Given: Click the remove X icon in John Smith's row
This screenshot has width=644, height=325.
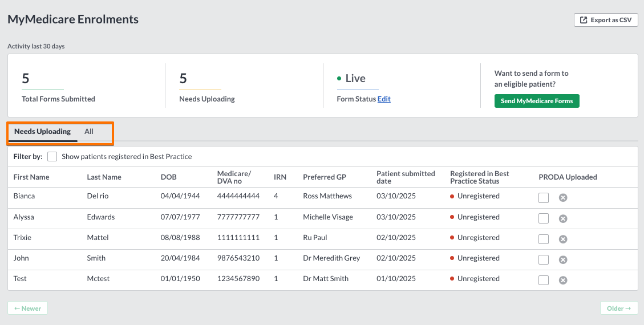Looking at the screenshot, I should (563, 260).
